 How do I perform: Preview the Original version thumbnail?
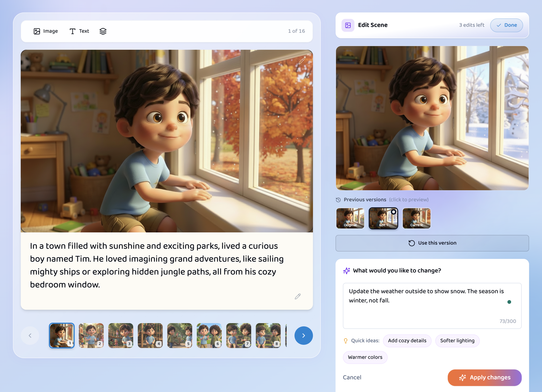click(350, 218)
